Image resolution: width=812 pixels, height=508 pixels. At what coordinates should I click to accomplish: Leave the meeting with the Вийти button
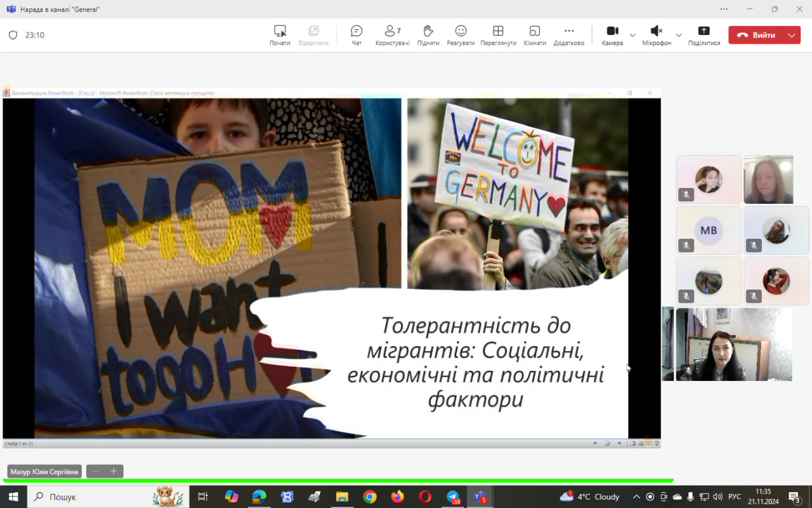[x=756, y=35]
